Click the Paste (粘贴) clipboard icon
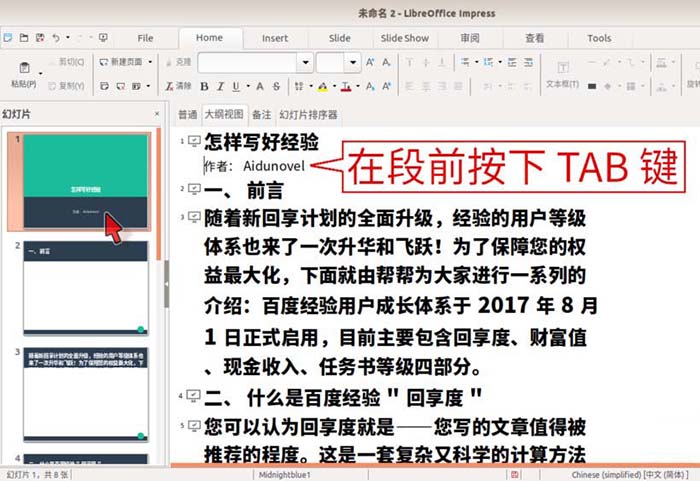This screenshot has width=700, height=481. point(24,68)
